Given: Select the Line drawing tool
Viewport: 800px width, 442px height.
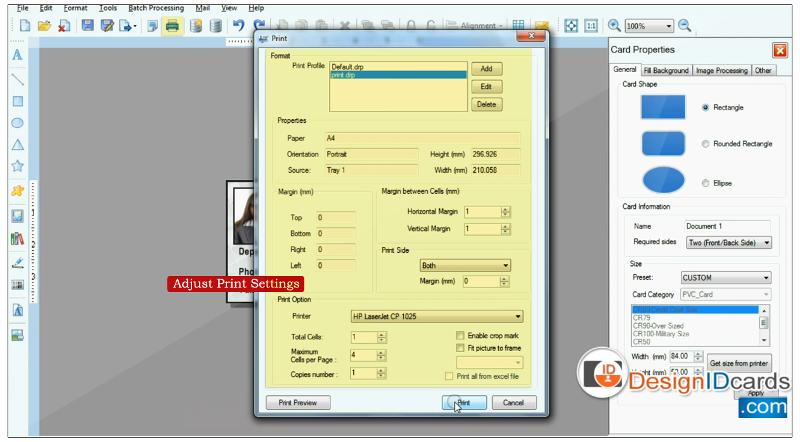Looking at the screenshot, I should [x=17, y=80].
